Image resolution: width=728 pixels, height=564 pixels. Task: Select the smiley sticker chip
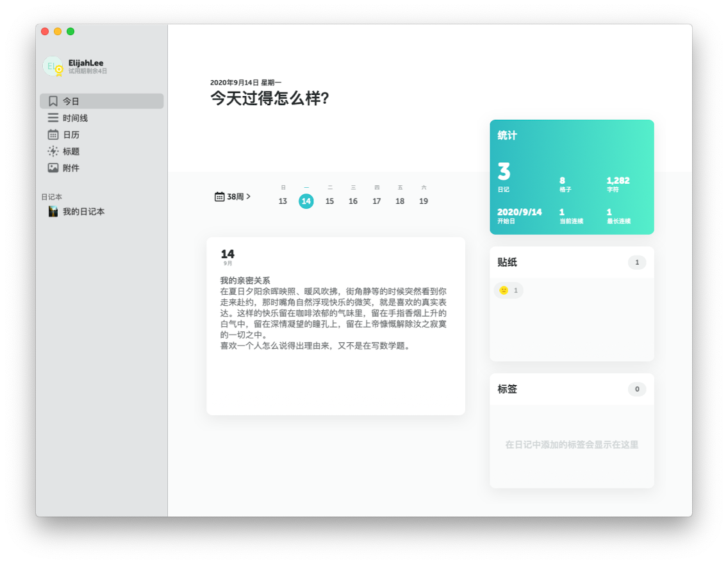(508, 290)
